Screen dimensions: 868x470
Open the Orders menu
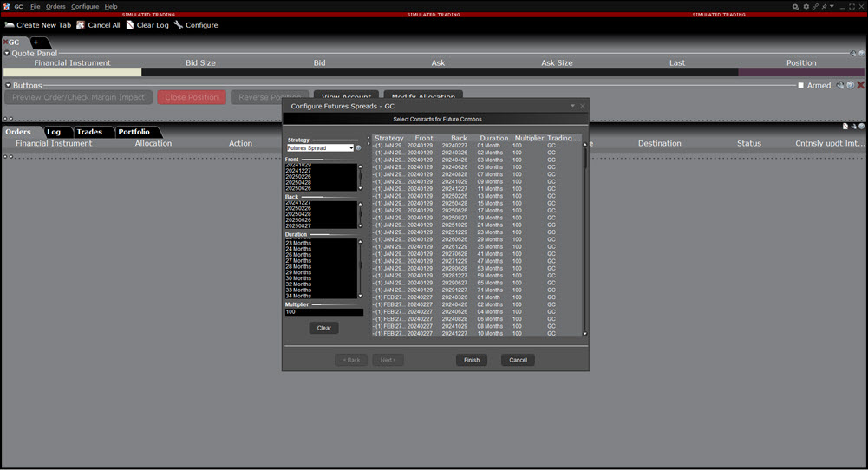click(x=55, y=7)
